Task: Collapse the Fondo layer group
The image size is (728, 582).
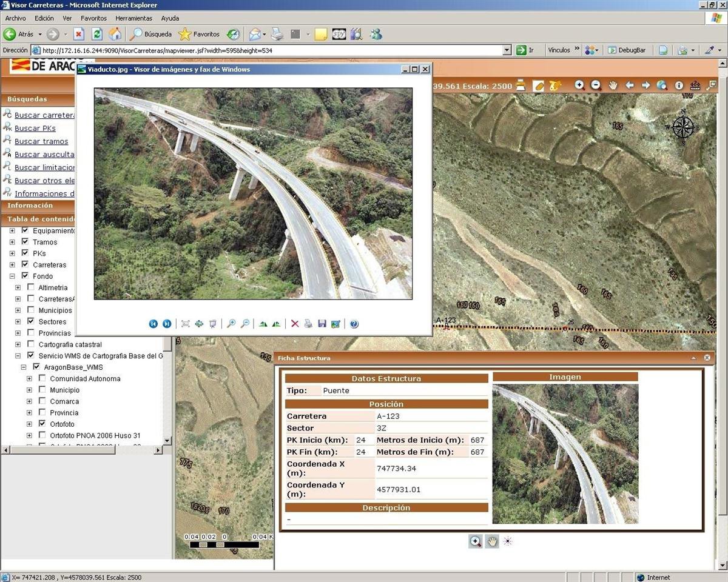Action: pos(12,276)
